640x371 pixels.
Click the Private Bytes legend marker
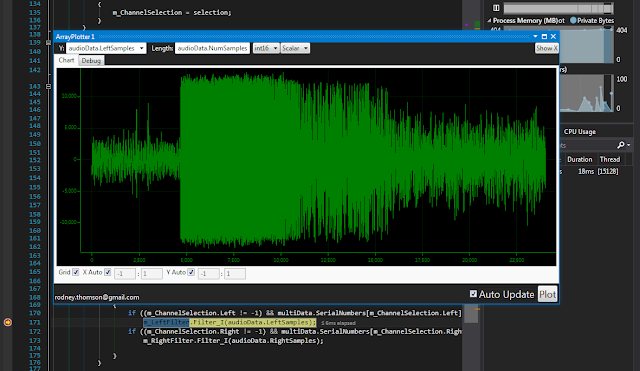573,20
